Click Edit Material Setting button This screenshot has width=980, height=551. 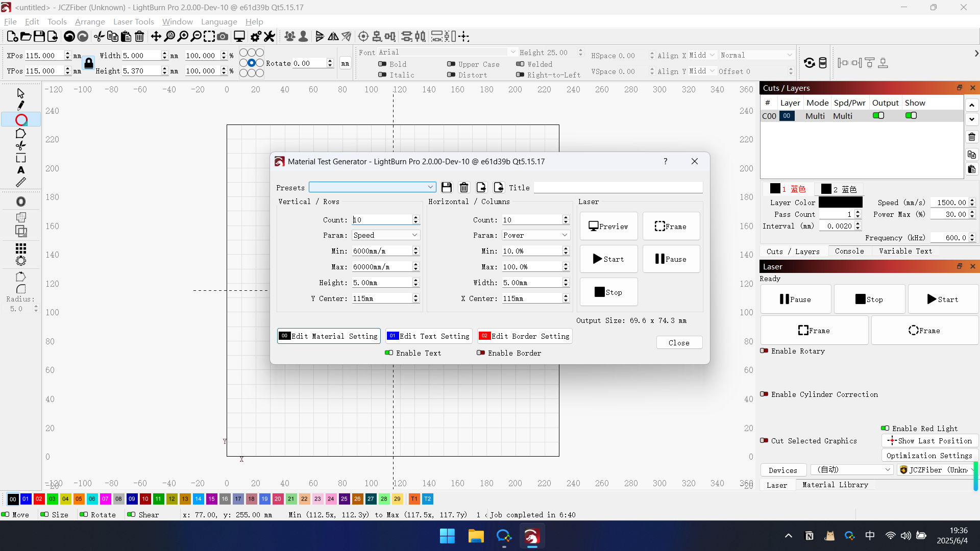[x=329, y=336]
